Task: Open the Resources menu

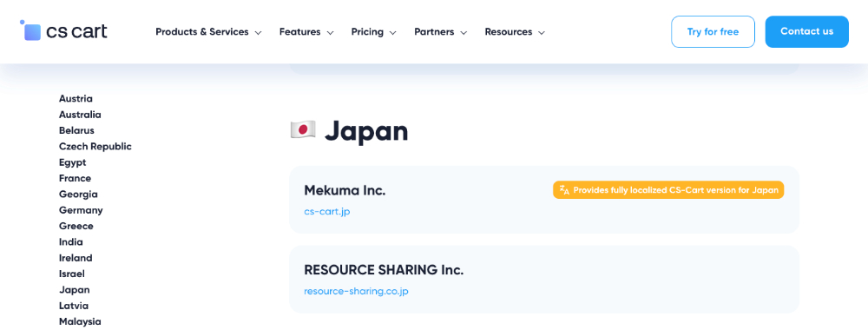Action: [x=515, y=32]
